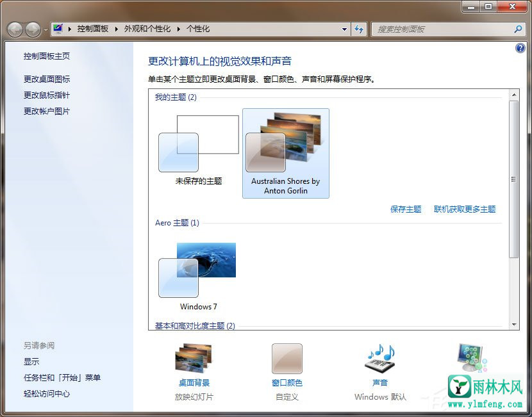
Task: Select Australian Shores by Anton Gorlin theme
Action: point(286,153)
